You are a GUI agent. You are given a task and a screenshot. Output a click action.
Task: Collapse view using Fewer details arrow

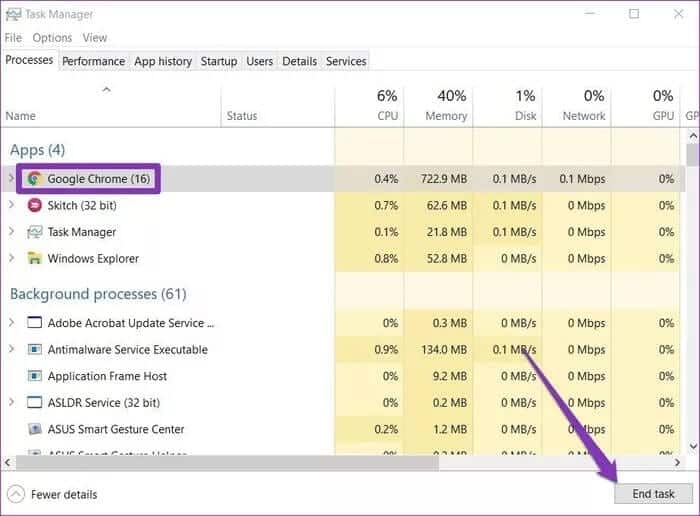coord(16,494)
